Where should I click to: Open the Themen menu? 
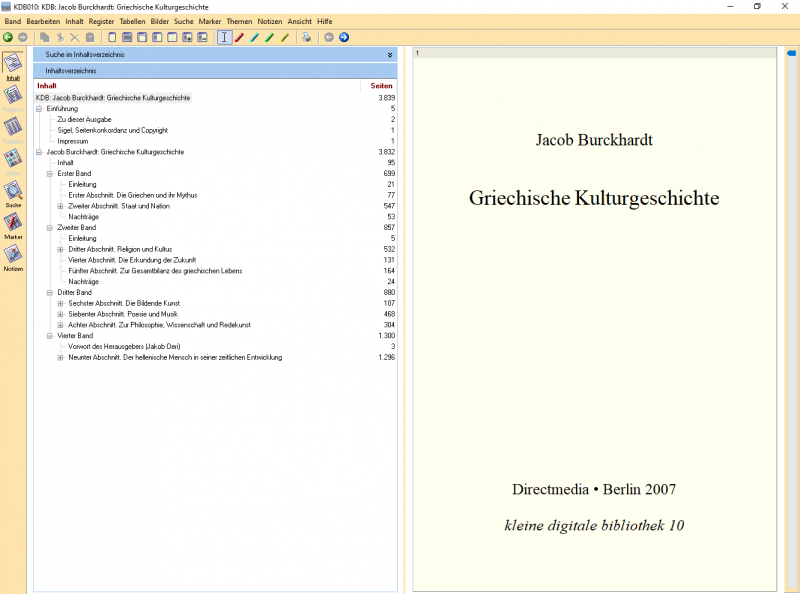coord(239,21)
